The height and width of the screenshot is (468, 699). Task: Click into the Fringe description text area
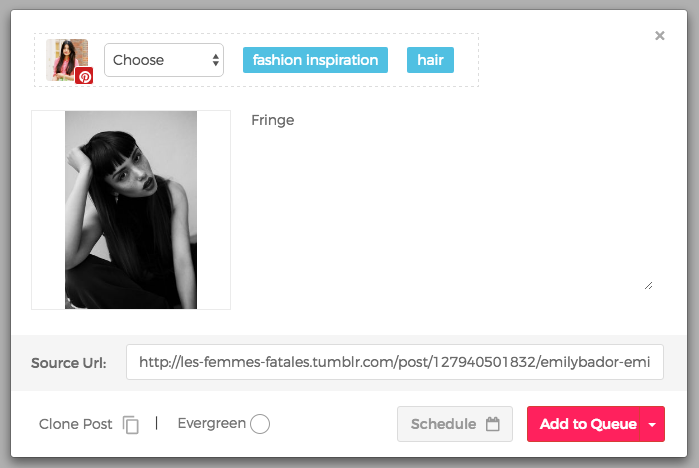(451, 201)
